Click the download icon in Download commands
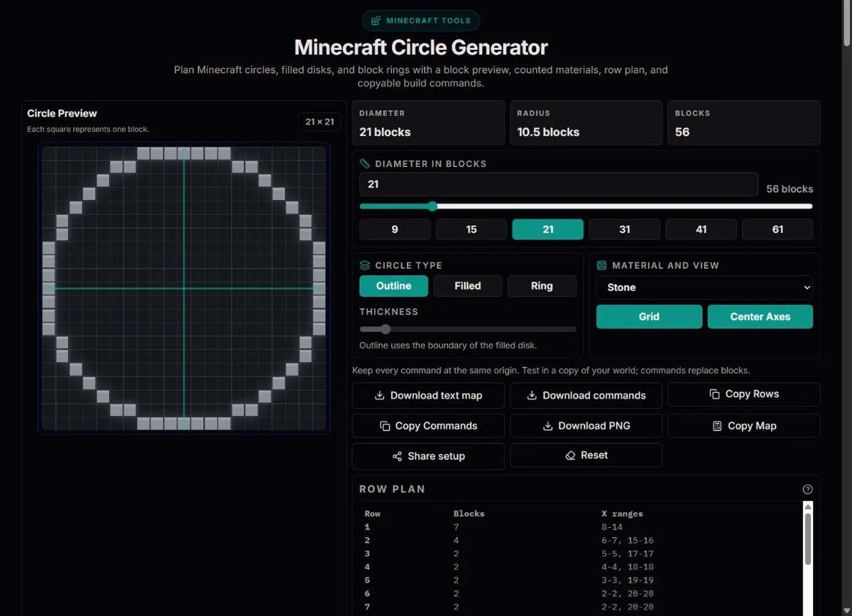 532,395
